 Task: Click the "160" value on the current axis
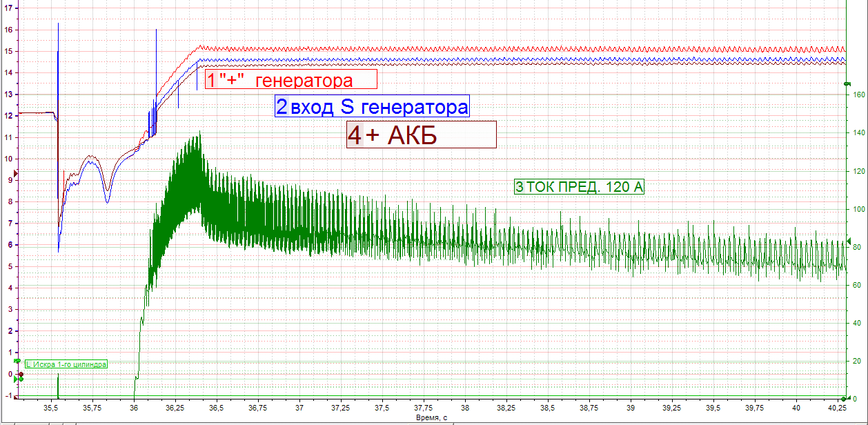(x=860, y=95)
